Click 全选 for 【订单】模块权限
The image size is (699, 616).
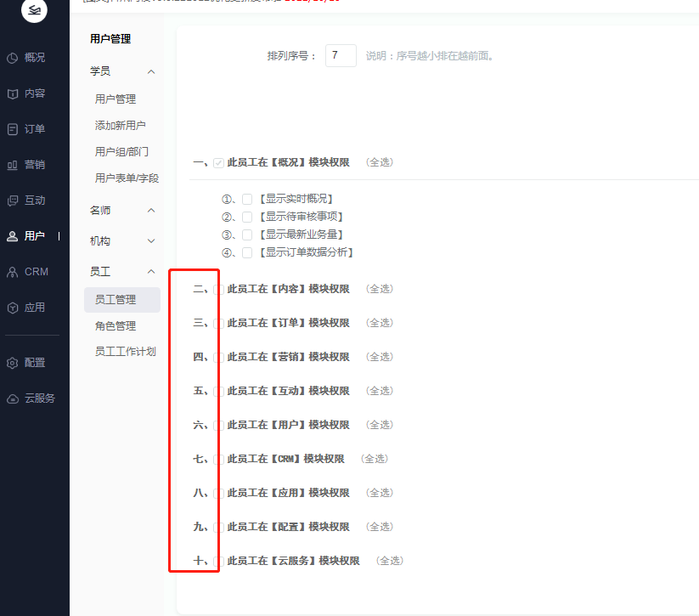click(380, 323)
